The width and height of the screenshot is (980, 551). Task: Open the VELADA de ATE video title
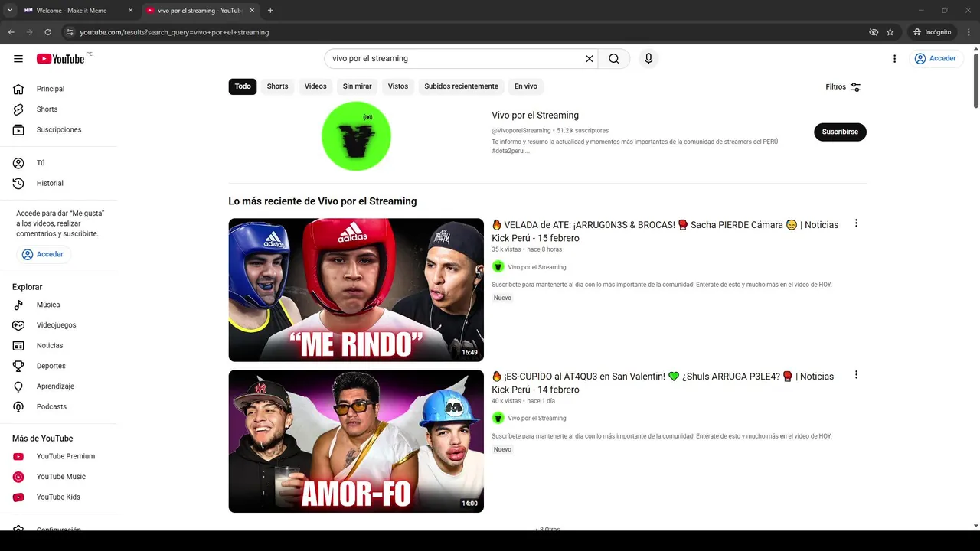665,231
